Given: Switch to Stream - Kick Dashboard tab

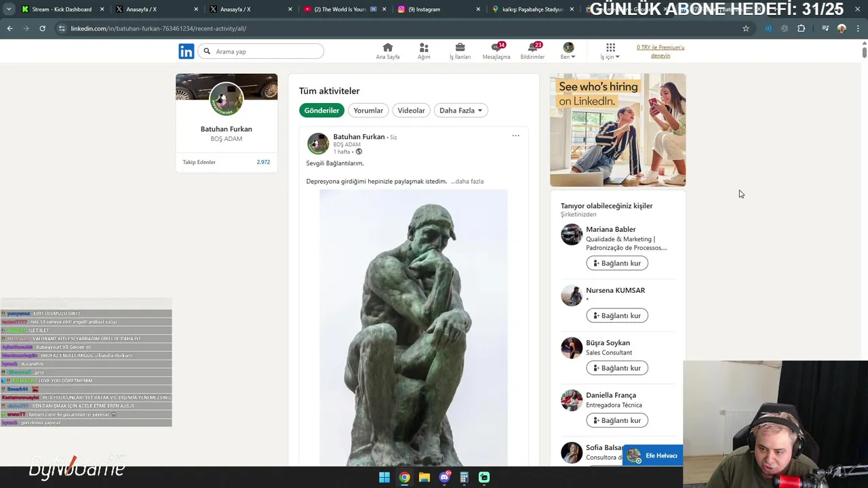Looking at the screenshot, I should click(62, 9).
